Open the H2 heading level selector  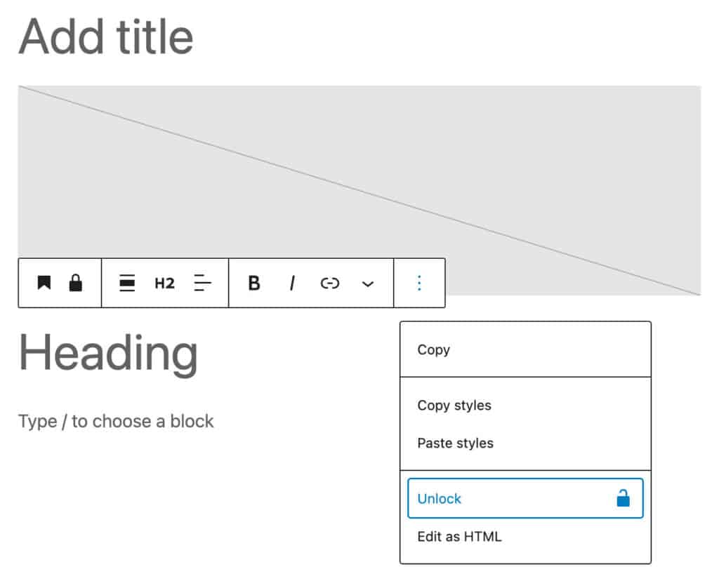coord(164,283)
